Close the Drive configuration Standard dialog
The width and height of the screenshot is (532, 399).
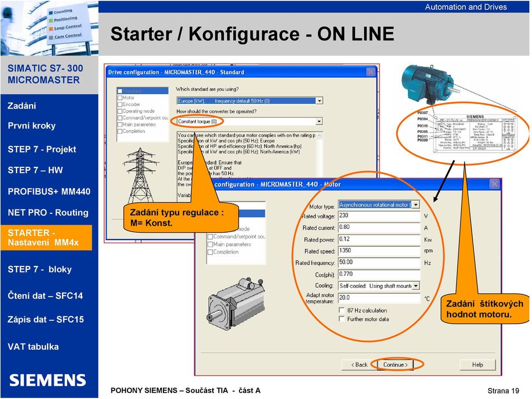click(x=371, y=72)
